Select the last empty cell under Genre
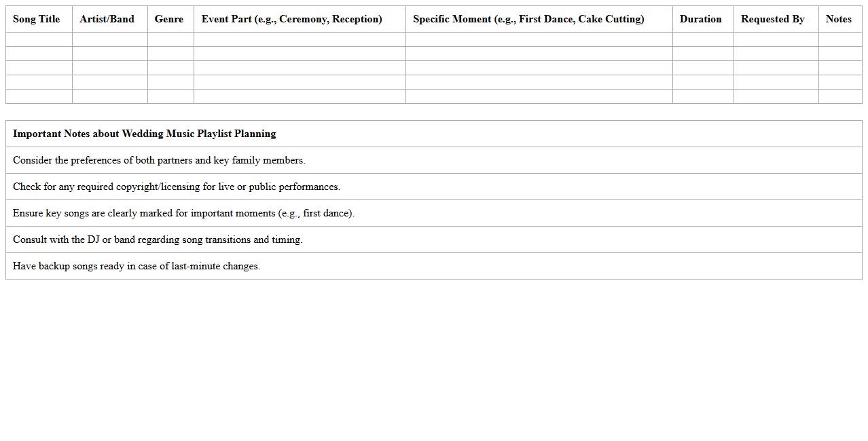This screenshot has width=868, height=441. pyautogui.click(x=170, y=96)
